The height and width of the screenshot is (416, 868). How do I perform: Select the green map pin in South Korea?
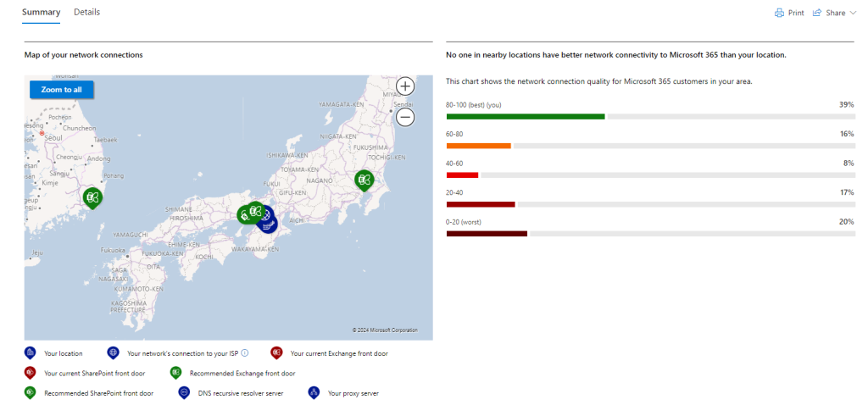[x=92, y=197]
